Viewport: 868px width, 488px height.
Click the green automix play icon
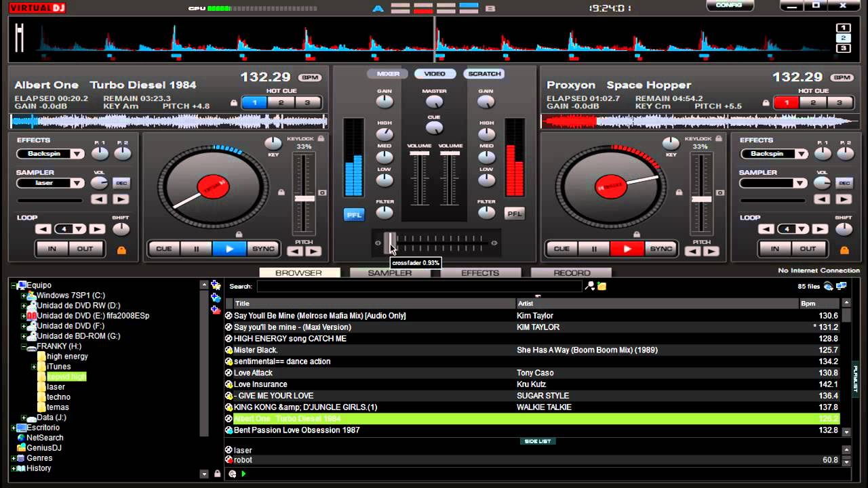[x=243, y=474]
